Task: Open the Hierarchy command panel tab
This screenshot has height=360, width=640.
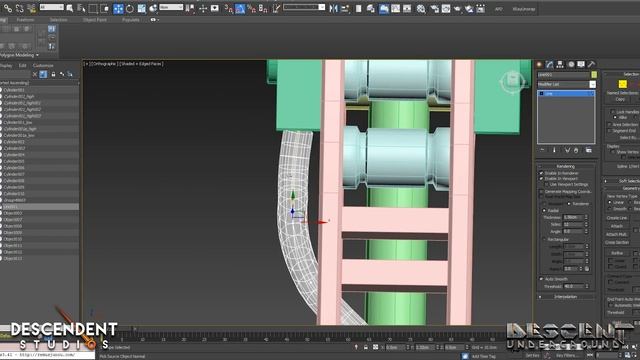Action: coord(560,64)
